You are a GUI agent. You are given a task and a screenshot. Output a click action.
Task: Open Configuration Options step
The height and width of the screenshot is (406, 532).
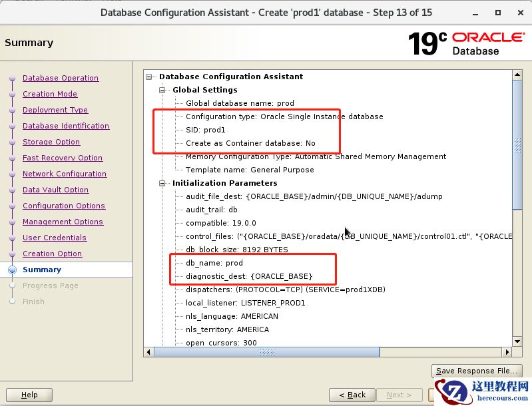click(x=64, y=206)
